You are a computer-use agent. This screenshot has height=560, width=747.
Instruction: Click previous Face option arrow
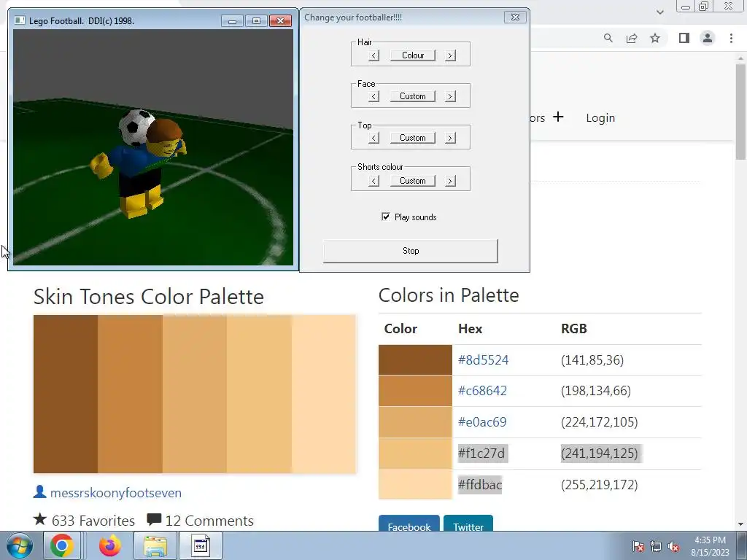(x=374, y=97)
